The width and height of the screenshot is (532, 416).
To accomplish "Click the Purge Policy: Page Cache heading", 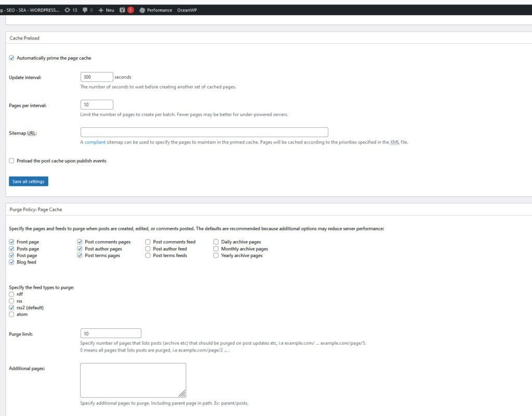I will (x=36, y=209).
